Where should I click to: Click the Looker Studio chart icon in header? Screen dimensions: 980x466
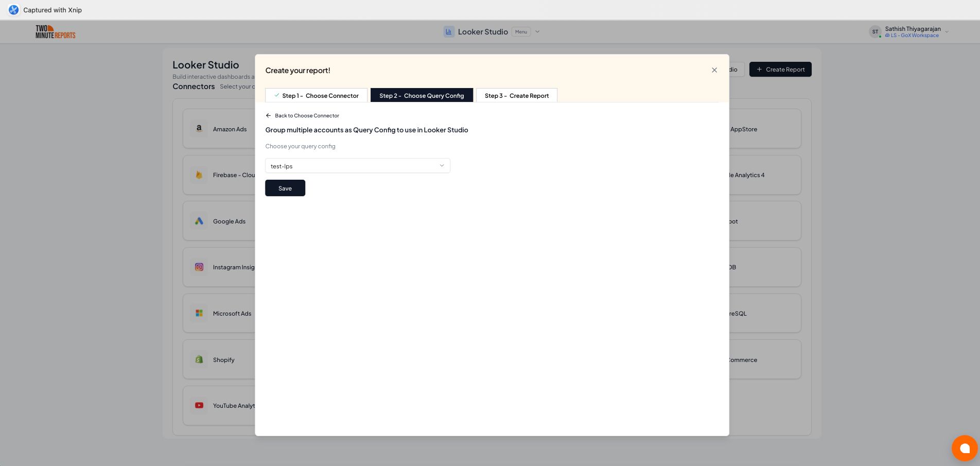coord(449,31)
